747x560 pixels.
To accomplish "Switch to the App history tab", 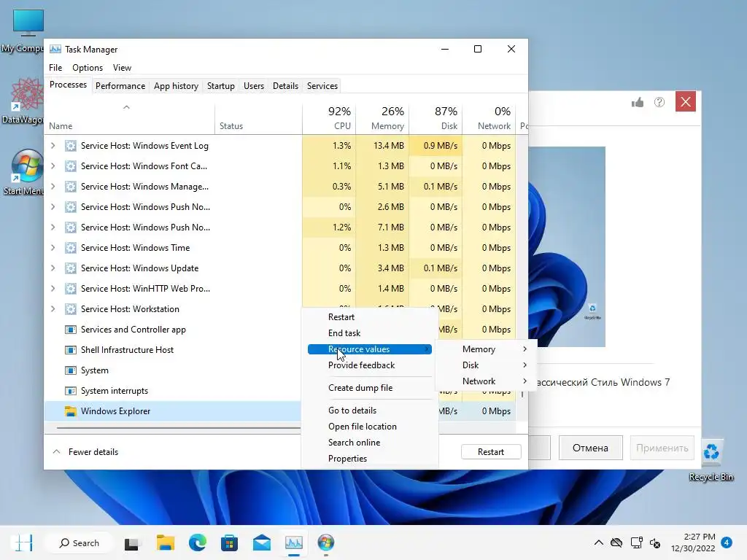I will [x=176, y=86].
